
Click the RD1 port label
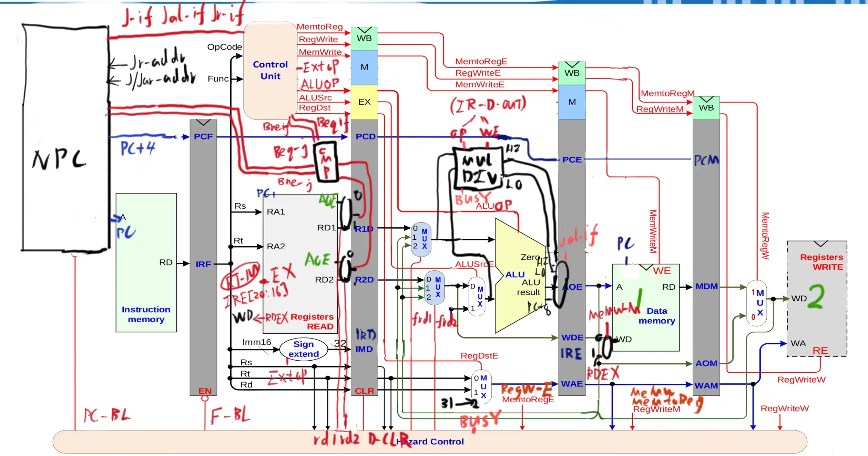click(327, 227)
